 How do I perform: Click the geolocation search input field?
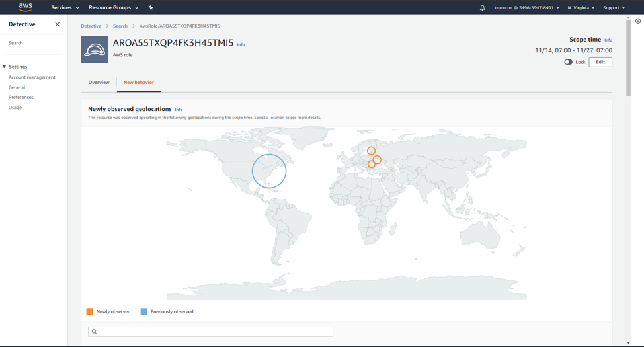click(x=210, y=332)
